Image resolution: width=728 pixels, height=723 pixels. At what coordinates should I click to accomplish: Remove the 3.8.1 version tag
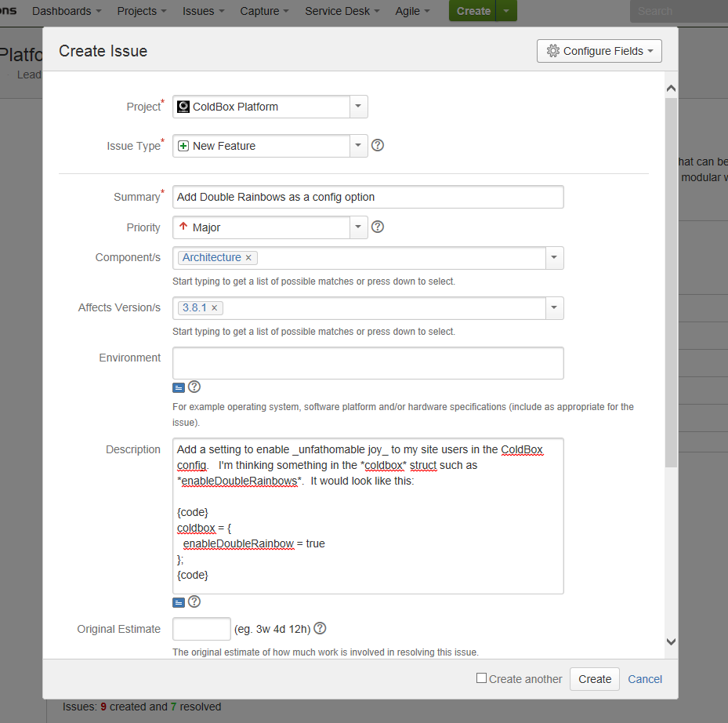click(x=215, y=308)
